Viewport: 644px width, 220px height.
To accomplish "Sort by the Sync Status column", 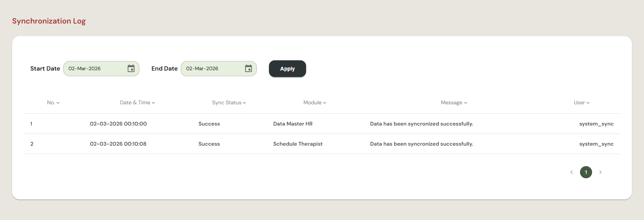I will coord(229,103).
